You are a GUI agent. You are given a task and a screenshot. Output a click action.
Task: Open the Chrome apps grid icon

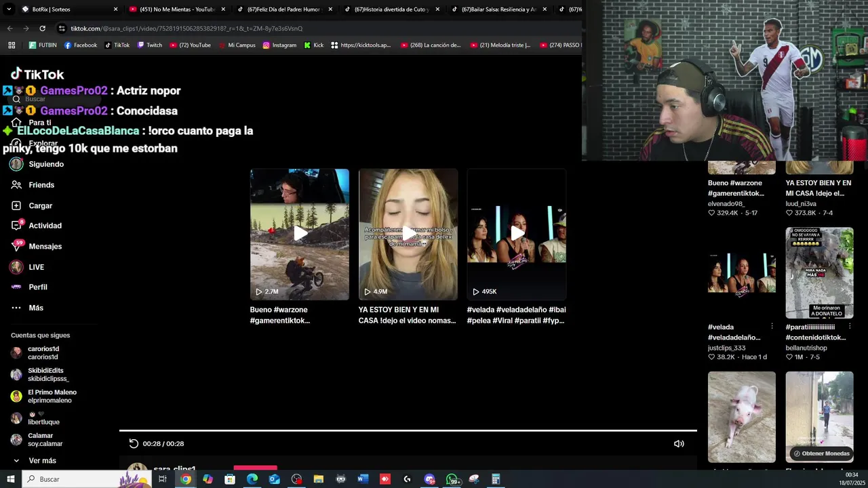(12, 45)
